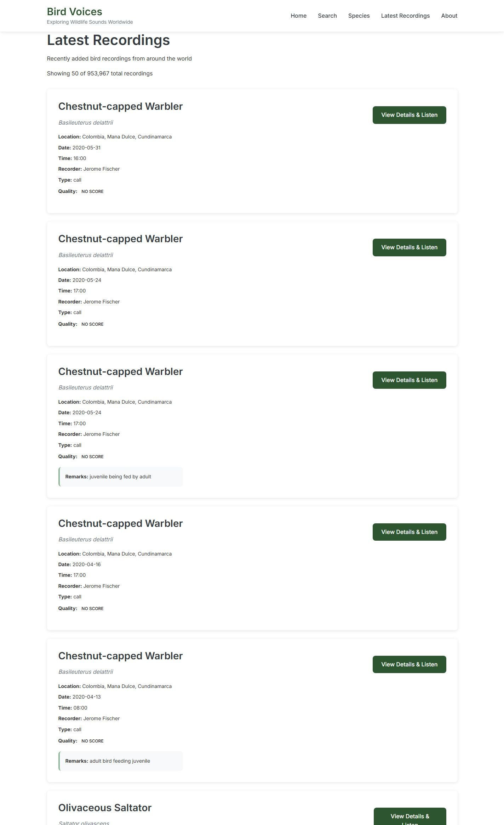The height and width of the screenshot is (825, 504).
Task: Go to the Home page
Action: (x=298, y=16)
